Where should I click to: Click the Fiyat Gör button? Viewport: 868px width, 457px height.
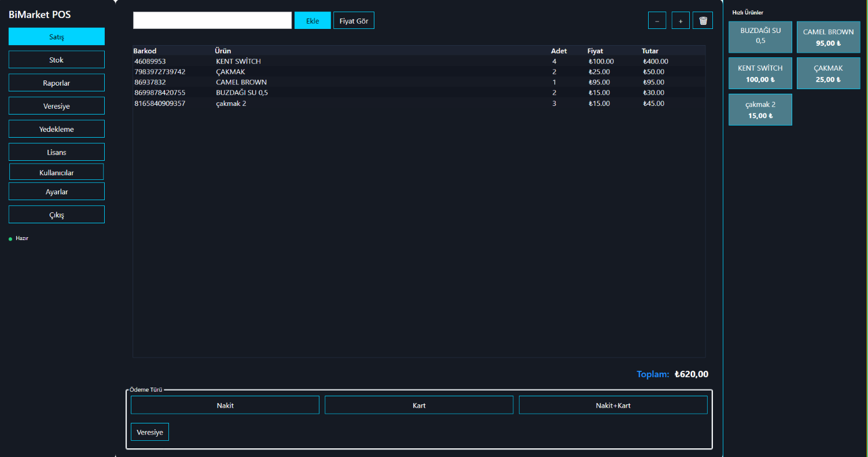click(354, 21)
